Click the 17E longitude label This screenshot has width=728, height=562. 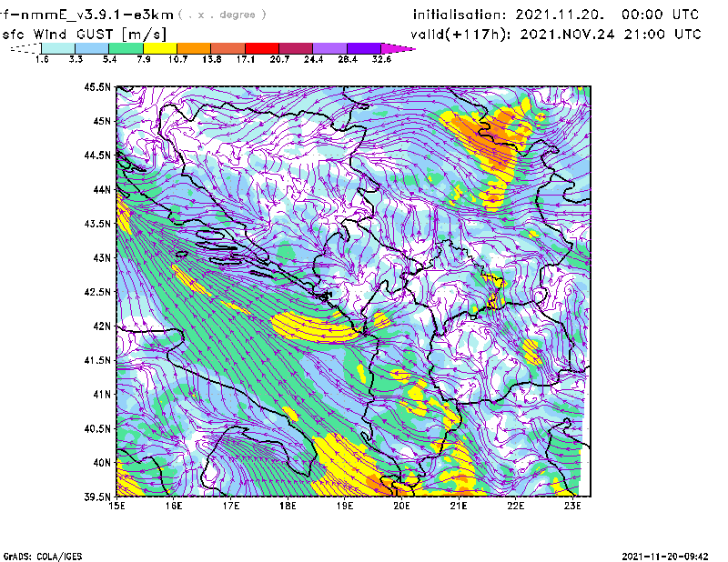tap(231, 506)
